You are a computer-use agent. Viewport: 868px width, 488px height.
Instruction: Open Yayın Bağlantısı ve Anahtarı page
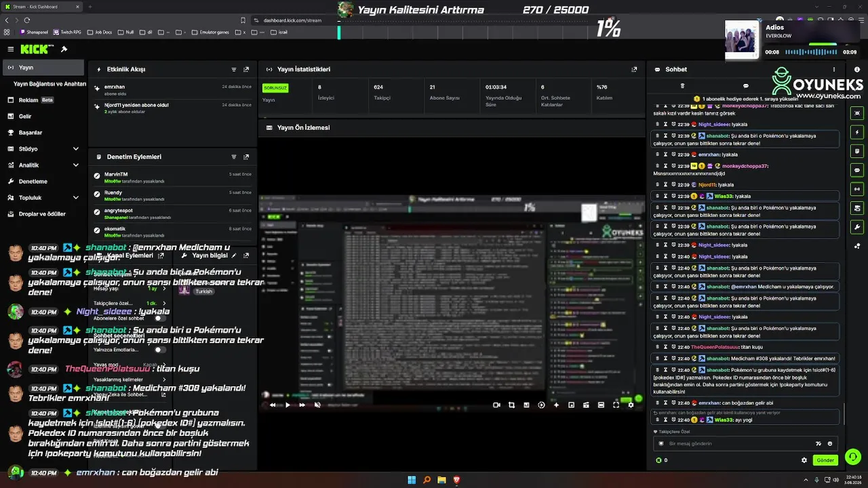click(x=50, y=84)
